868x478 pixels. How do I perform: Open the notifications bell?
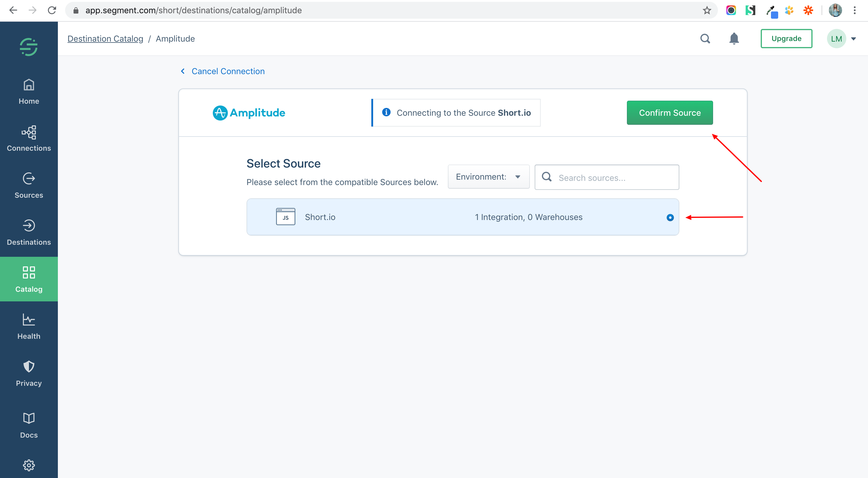tap(734, 39)
